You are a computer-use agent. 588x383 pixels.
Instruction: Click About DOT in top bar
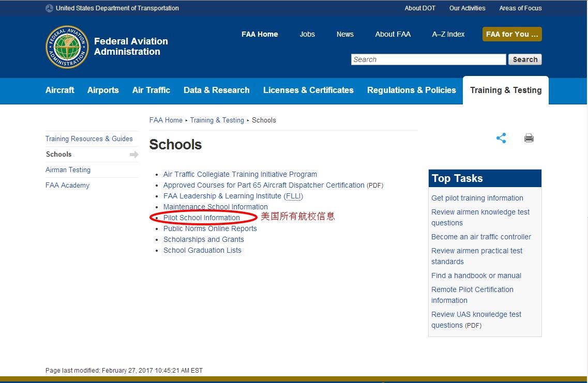click(x=420, y=8)
